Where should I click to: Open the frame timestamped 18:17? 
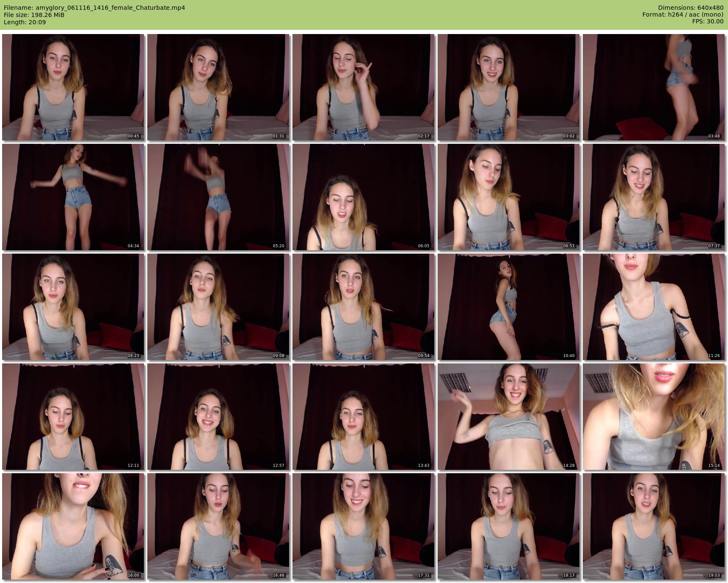tap(508, 526)
